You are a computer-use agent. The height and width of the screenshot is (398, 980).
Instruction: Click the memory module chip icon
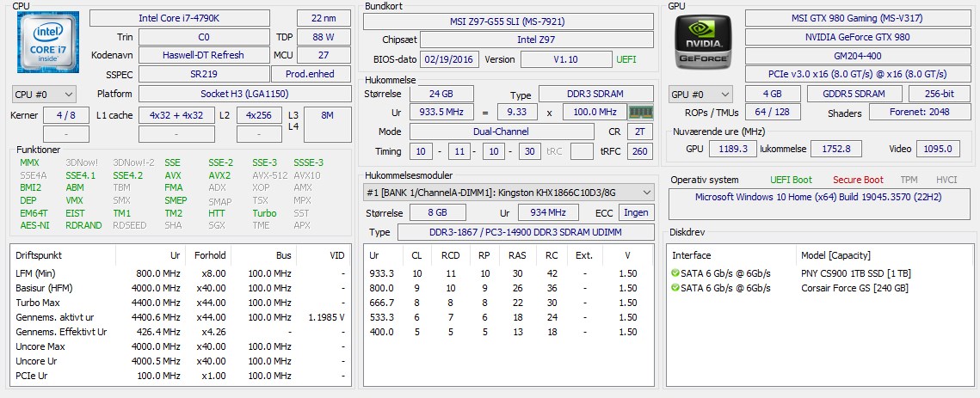pos(640,113)
